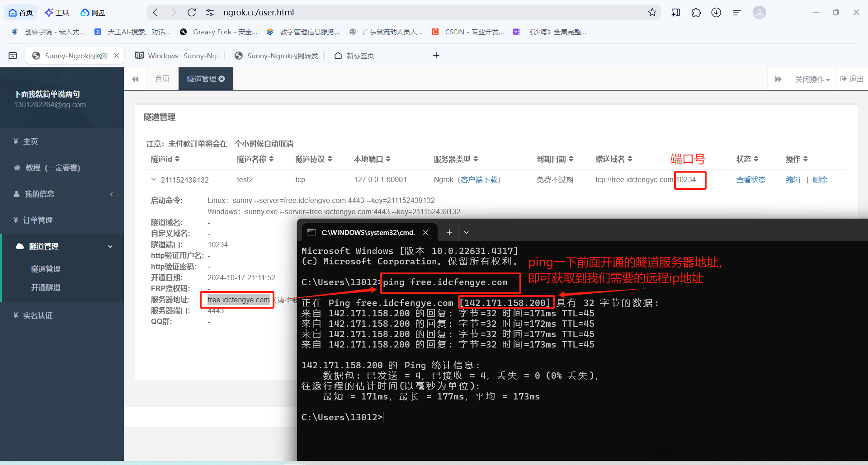
Task: Close the cmd terminal tab
Action: pos(425,232)
